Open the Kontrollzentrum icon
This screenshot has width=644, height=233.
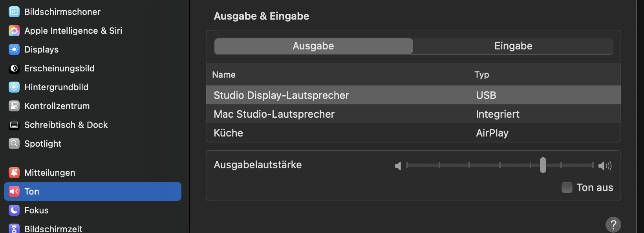[14, 106]
